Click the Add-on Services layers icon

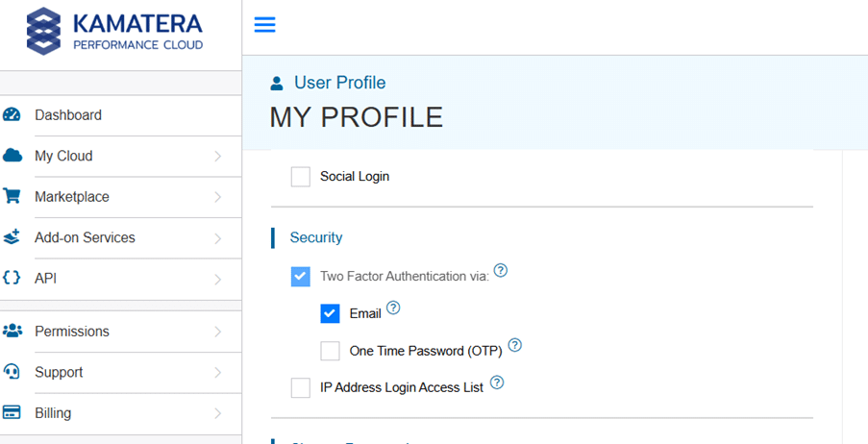tap(12, 237)
